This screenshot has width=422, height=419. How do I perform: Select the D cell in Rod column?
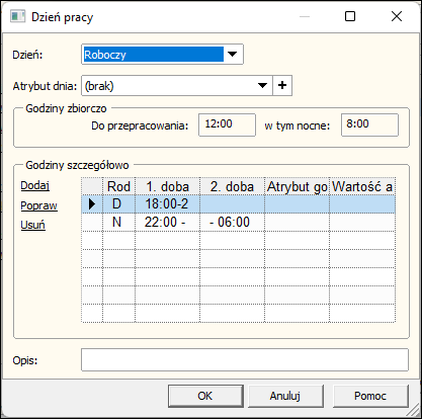coord(119,204)
